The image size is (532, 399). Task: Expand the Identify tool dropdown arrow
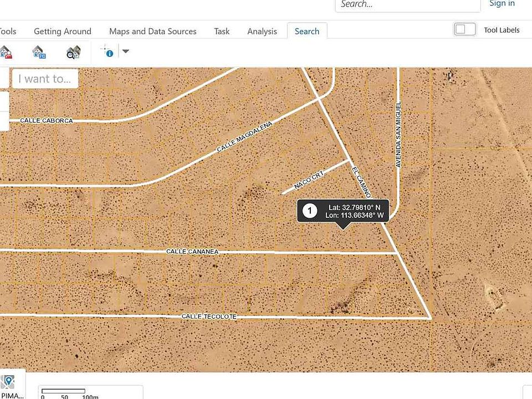click(125, 52)
